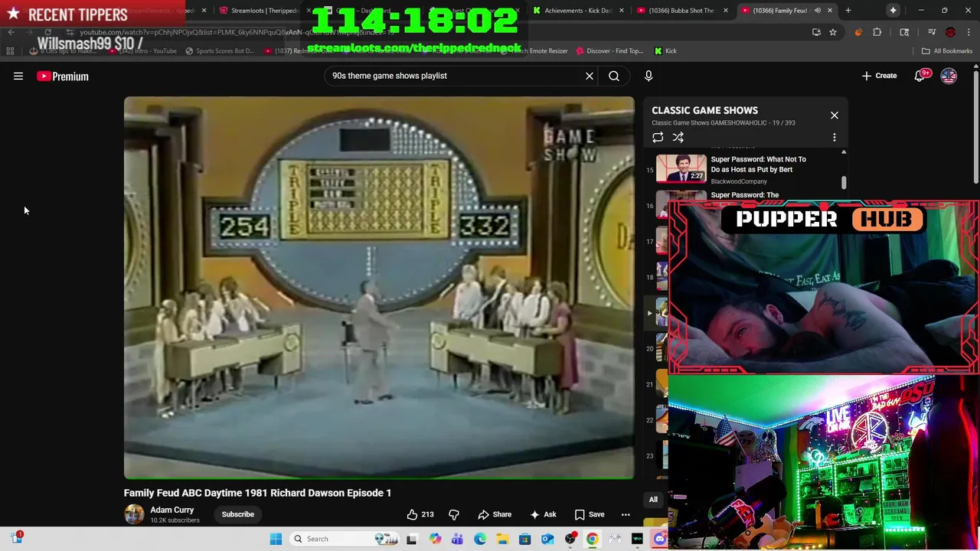Open Discover - Find Top bookmark
This screenshot has height=551, width=980.
[x=609, y=51]
